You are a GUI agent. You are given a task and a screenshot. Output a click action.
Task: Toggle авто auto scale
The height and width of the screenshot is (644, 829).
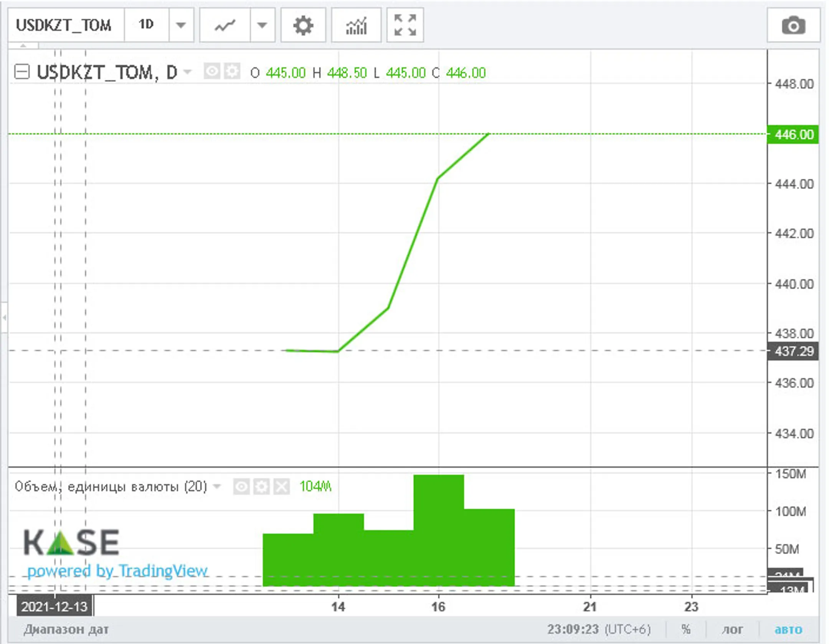click(788, 629)
